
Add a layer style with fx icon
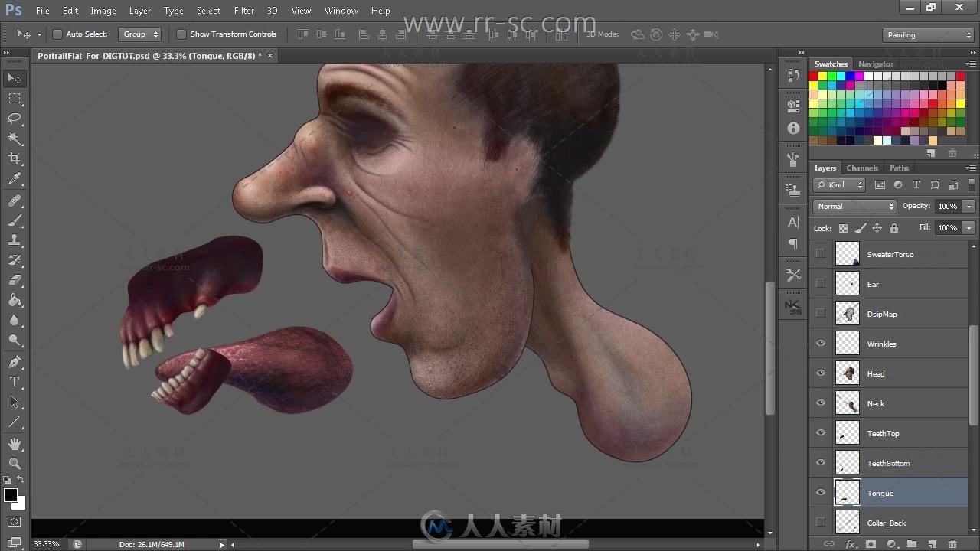(x=851, y=543)
